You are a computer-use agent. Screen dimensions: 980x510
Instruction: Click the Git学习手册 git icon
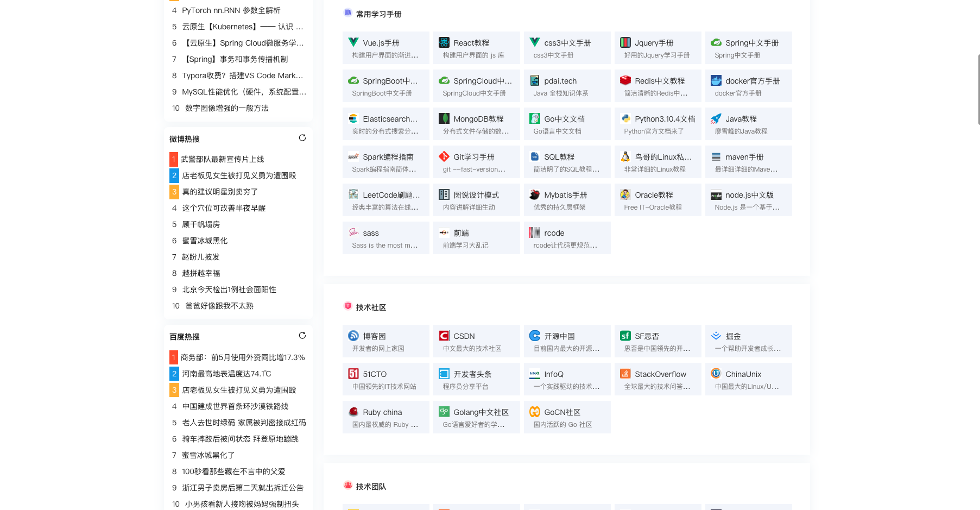click(444, 156)
